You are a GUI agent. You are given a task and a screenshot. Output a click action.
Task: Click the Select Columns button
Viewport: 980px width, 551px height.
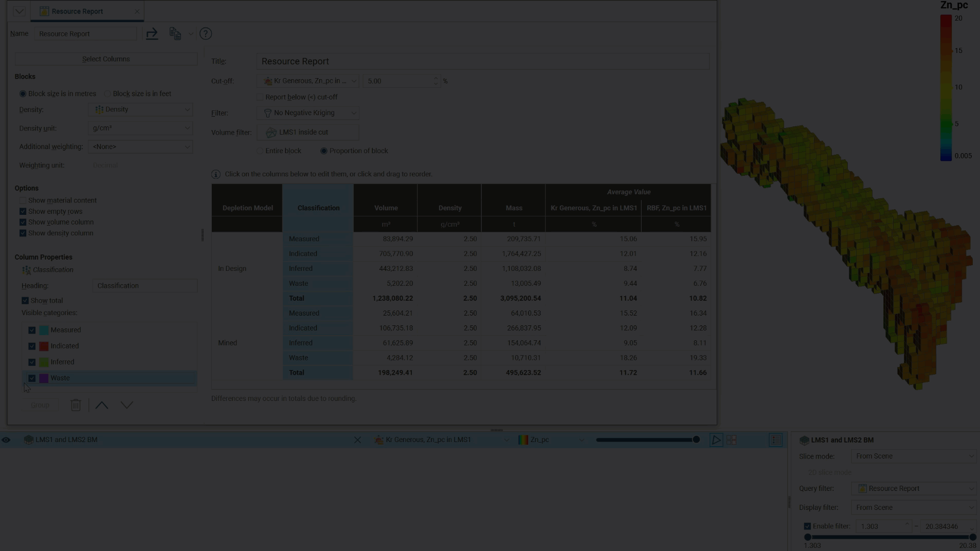click(x=106, y=59)
